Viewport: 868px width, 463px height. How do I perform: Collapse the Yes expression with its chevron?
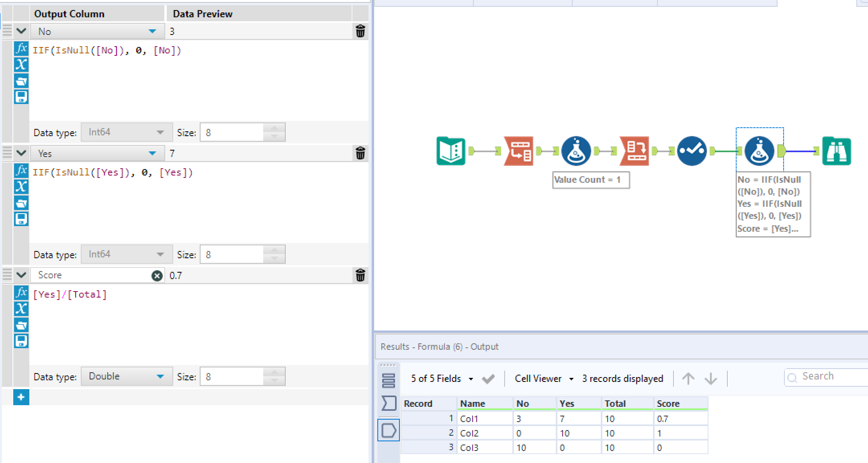pyautogui.click(x=21, y=153)
